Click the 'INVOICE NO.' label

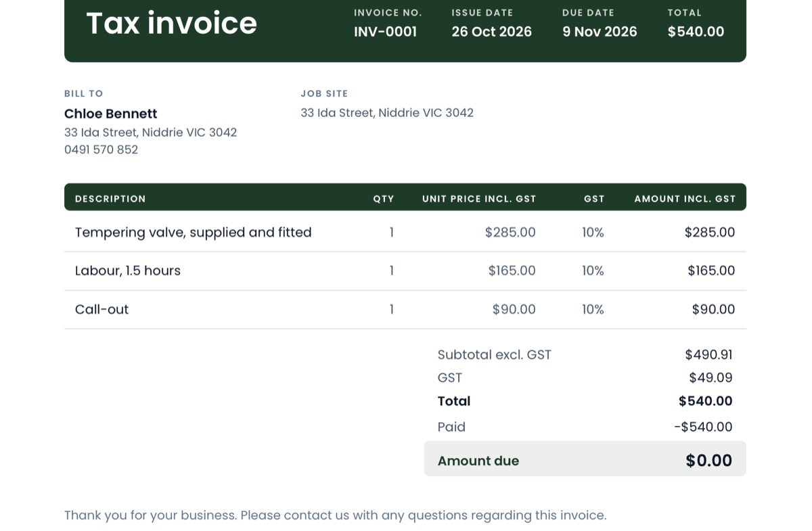388,13
